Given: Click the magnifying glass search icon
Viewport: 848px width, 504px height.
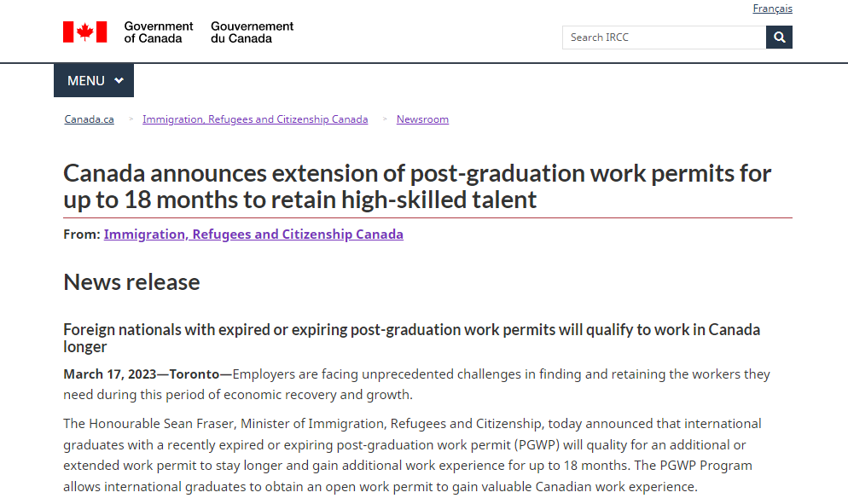Looking at the screenshot, I should click(779, 38).
